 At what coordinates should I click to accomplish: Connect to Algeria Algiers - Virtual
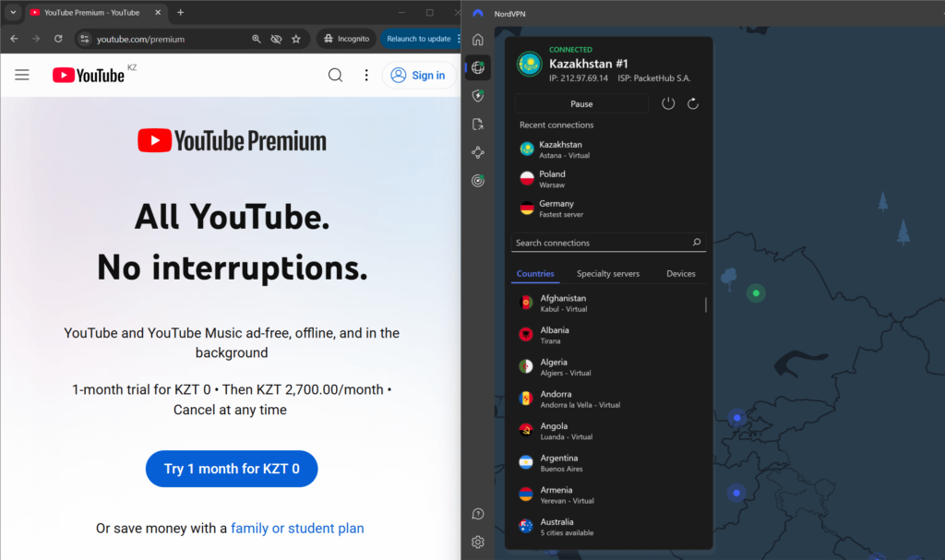point(607,367)
